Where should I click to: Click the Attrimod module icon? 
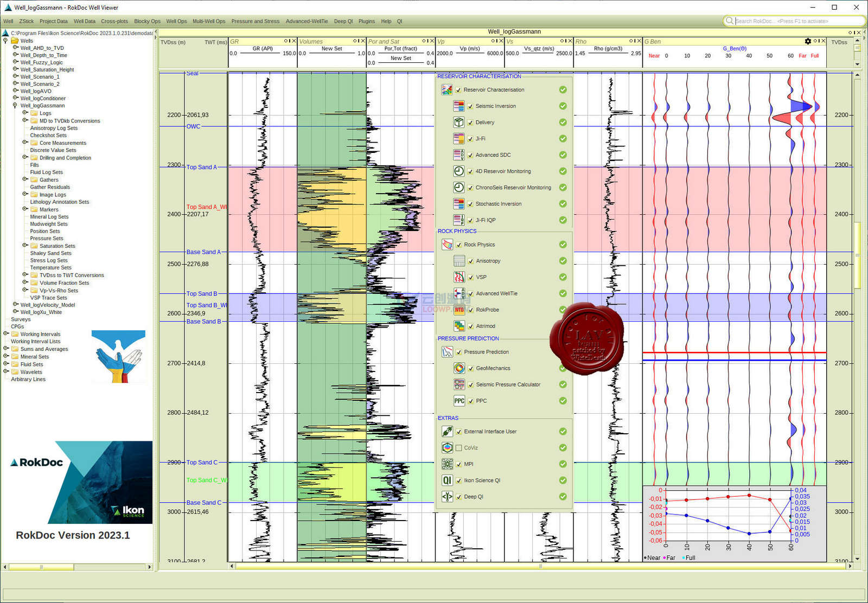coord(459,326)
